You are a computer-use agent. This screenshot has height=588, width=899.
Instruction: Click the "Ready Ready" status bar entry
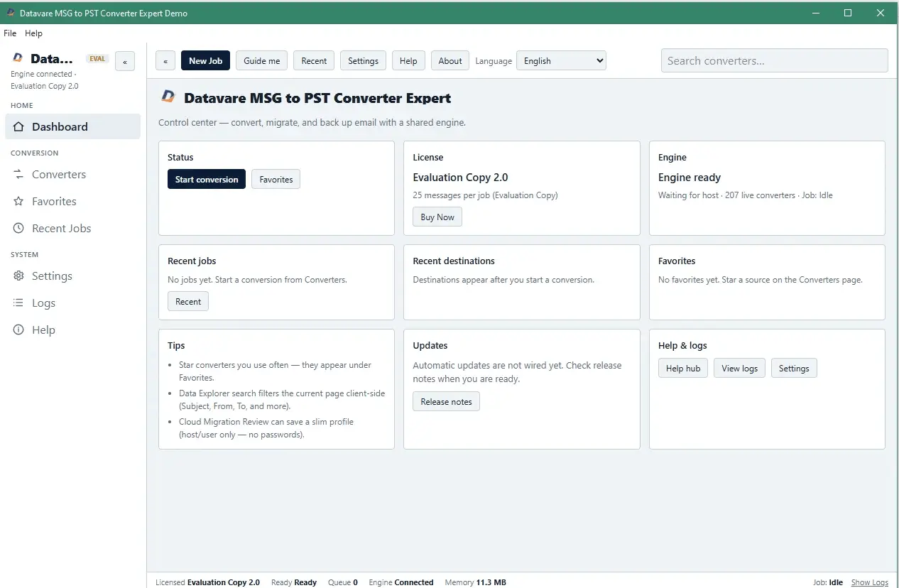[x=294, y=582]
